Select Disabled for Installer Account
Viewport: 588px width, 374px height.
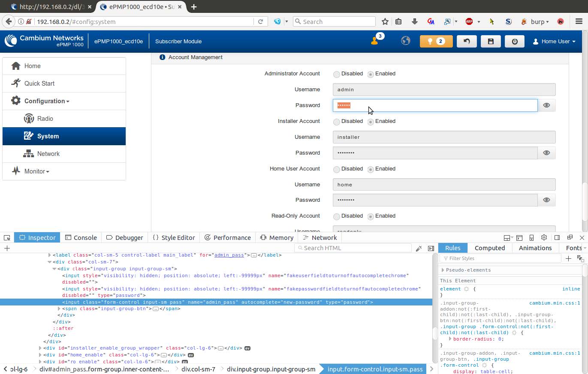click(x=337, y=122)
